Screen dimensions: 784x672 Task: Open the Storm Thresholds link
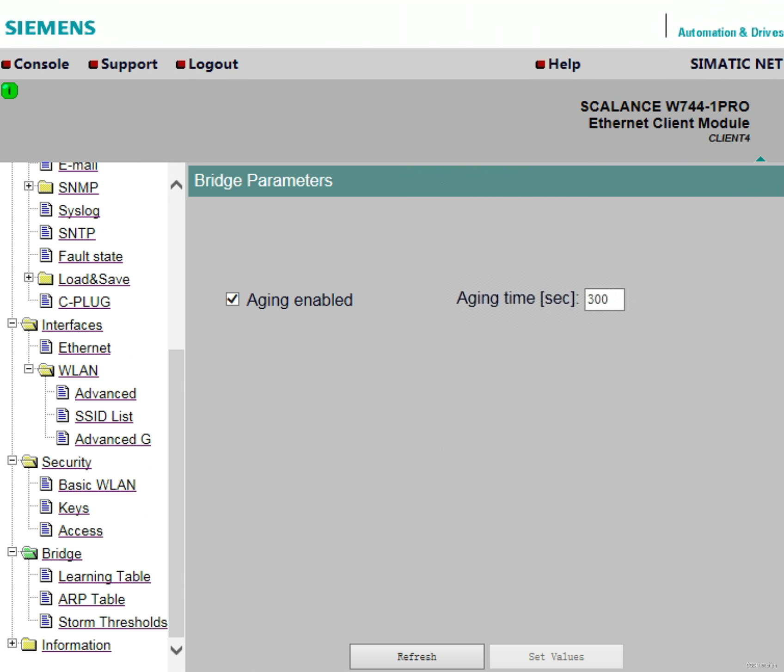[113, 622]
